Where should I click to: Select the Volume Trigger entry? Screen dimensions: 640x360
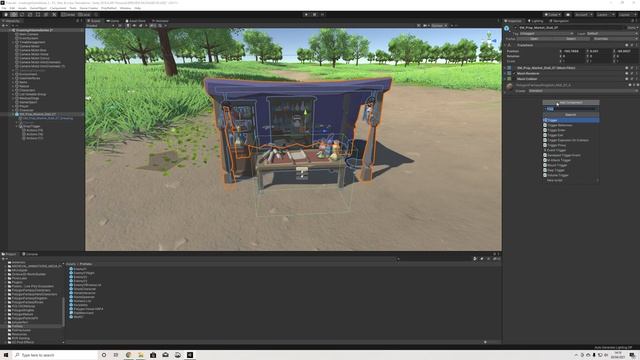click(571, 175)
